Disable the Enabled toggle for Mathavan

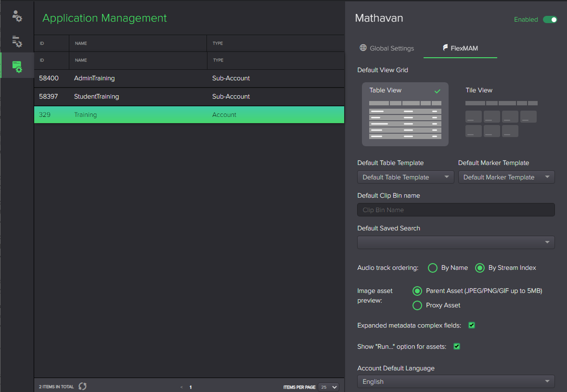[x=550, y=20]
